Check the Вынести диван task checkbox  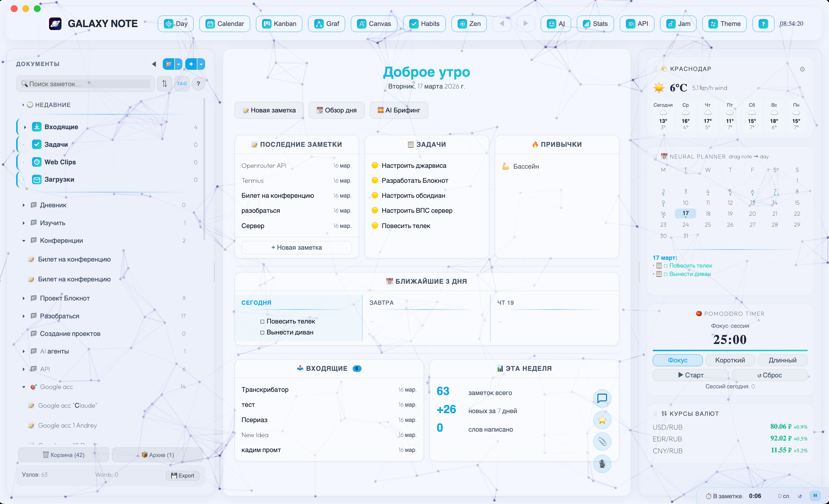click(x=262, y=332)
